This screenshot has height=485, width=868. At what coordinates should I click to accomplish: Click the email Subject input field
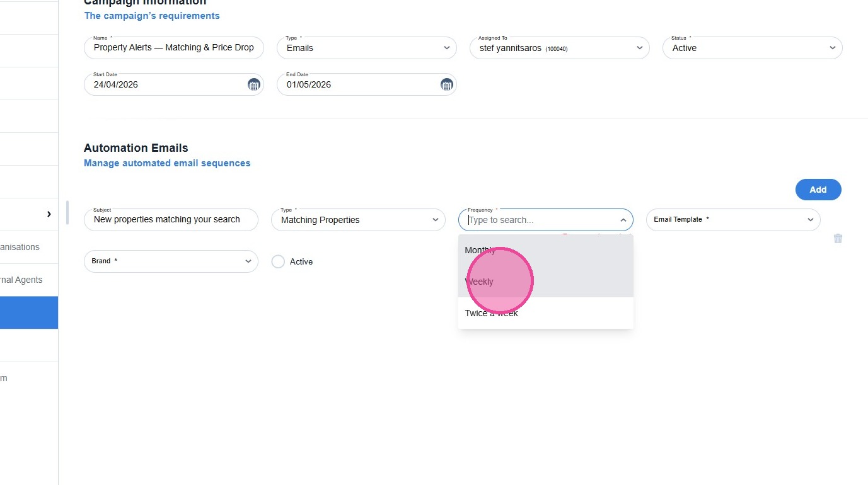coord(171,220)
